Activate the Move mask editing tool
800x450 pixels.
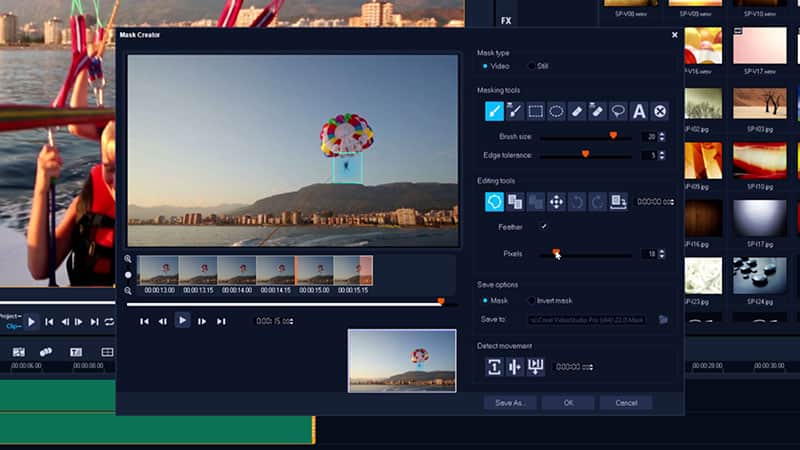[556, 201]
